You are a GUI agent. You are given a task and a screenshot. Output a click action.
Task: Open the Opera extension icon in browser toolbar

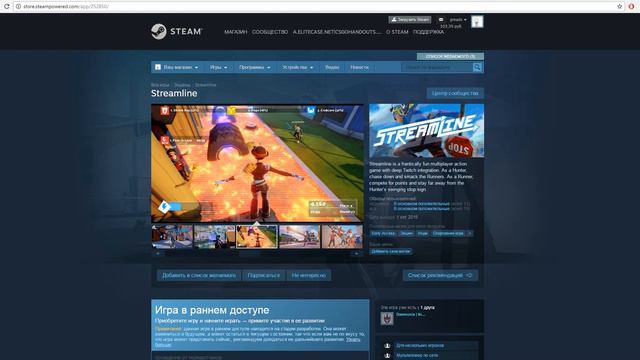(631, 6)
